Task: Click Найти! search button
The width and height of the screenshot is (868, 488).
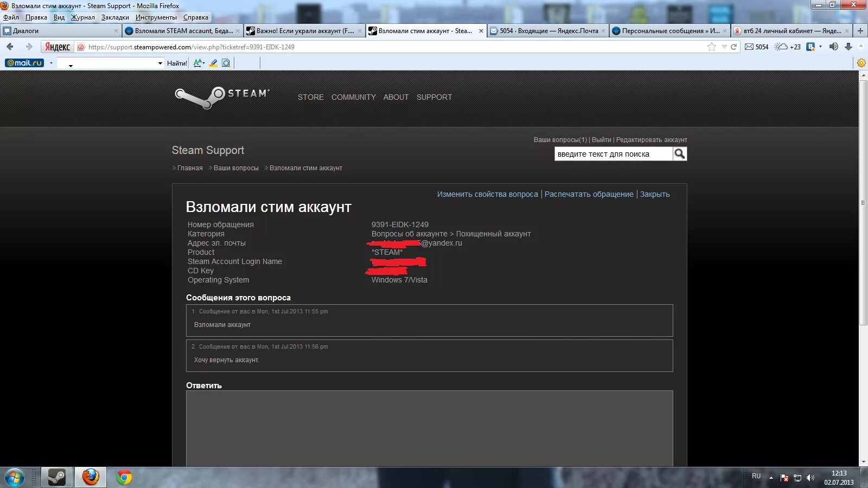Action: 177,63
